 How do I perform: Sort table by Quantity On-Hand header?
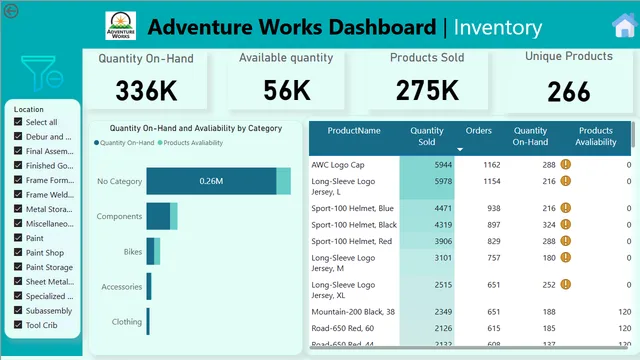[530, 136]
